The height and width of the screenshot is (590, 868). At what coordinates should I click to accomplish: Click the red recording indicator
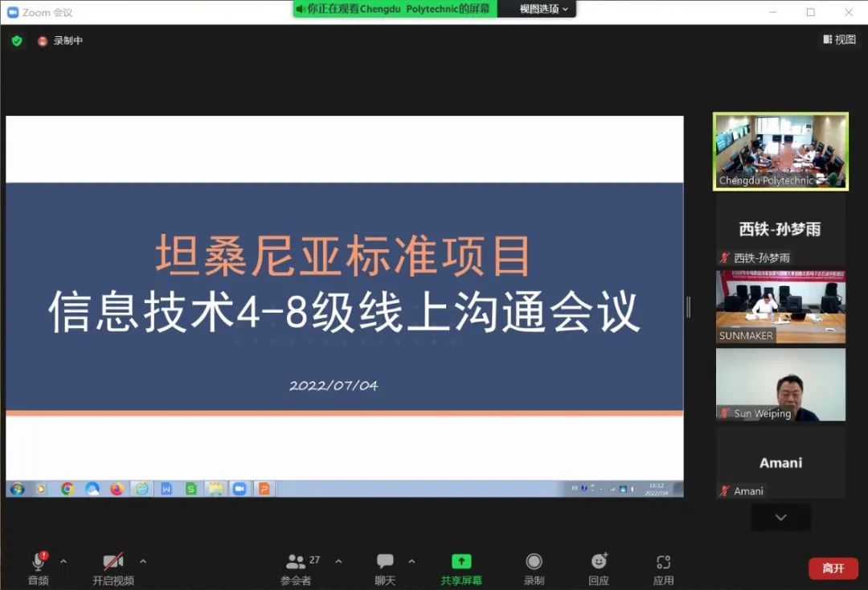click(x=43, y=41)
